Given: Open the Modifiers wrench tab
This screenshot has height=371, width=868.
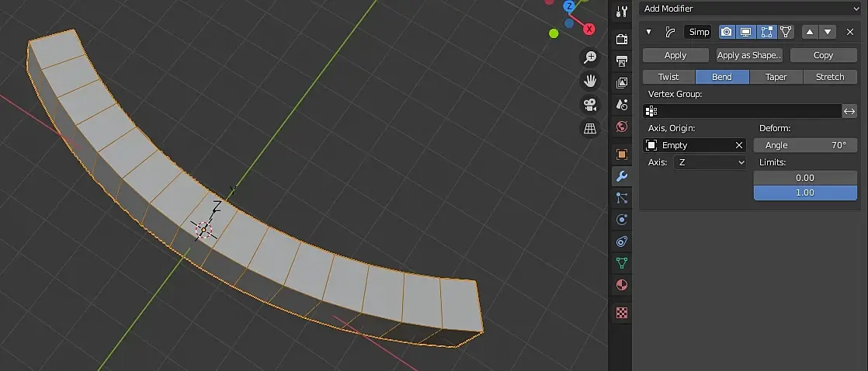Looking at the screenshot, I should [x=622, y=177].
